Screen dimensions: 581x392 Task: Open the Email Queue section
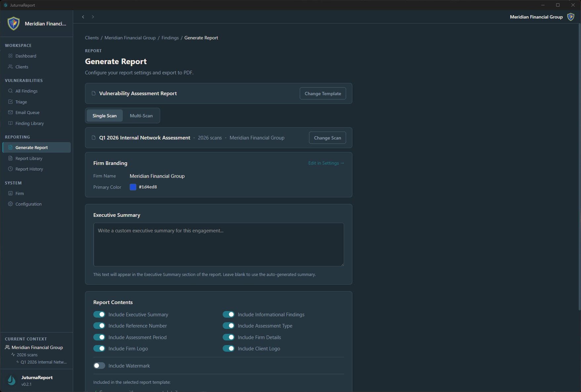[x=10, y=112]
